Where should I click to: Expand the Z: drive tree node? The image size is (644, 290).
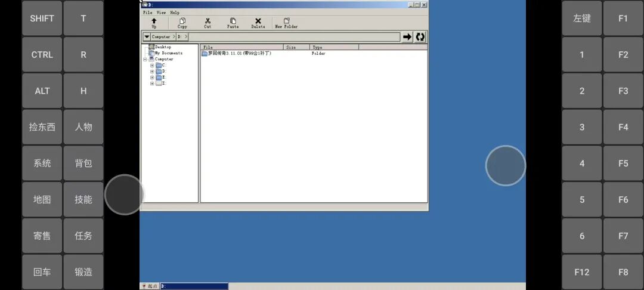click(152, 84)
